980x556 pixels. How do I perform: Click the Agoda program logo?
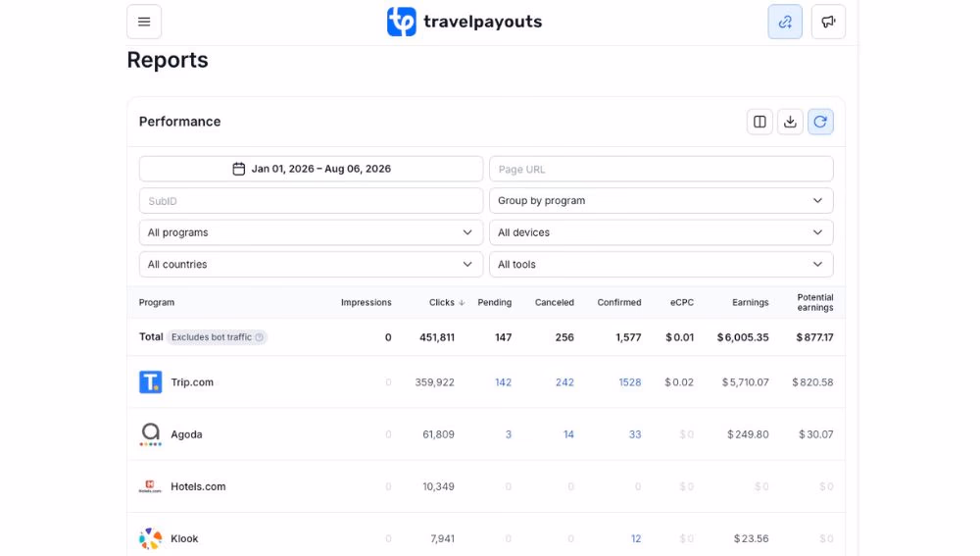point(151,434)
